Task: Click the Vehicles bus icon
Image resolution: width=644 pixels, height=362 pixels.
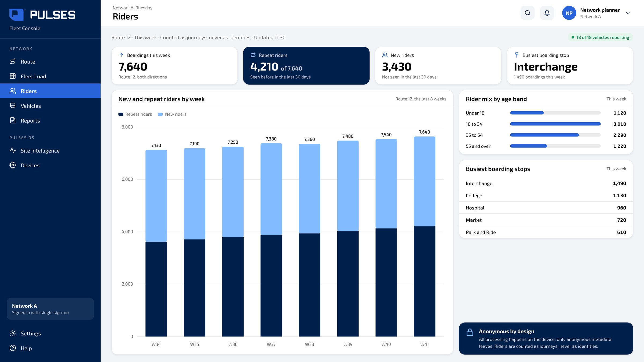Action: click(x=13, y=106)
